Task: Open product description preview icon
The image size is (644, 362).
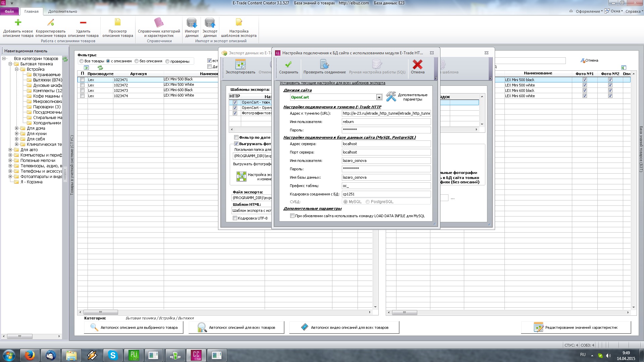Action: 118,22
